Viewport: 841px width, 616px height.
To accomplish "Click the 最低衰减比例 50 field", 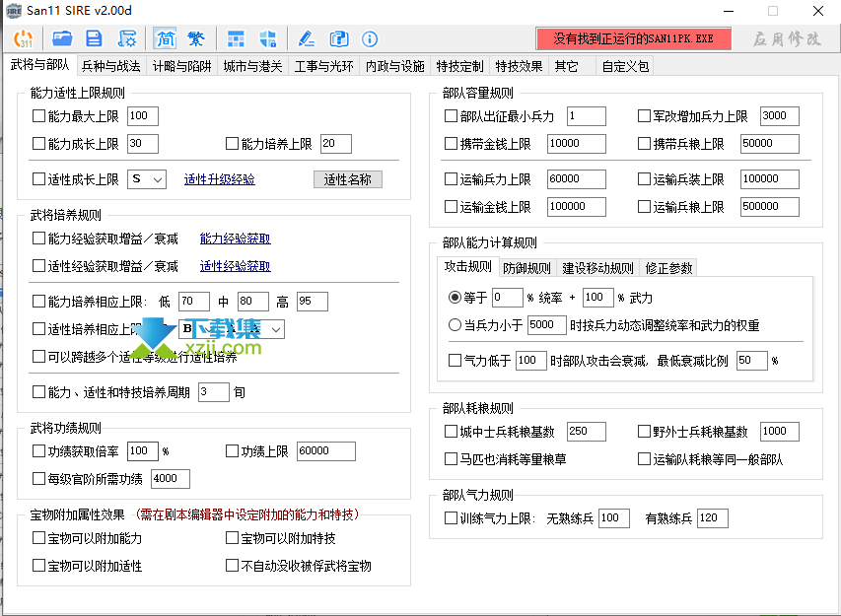I will point(751,361).
